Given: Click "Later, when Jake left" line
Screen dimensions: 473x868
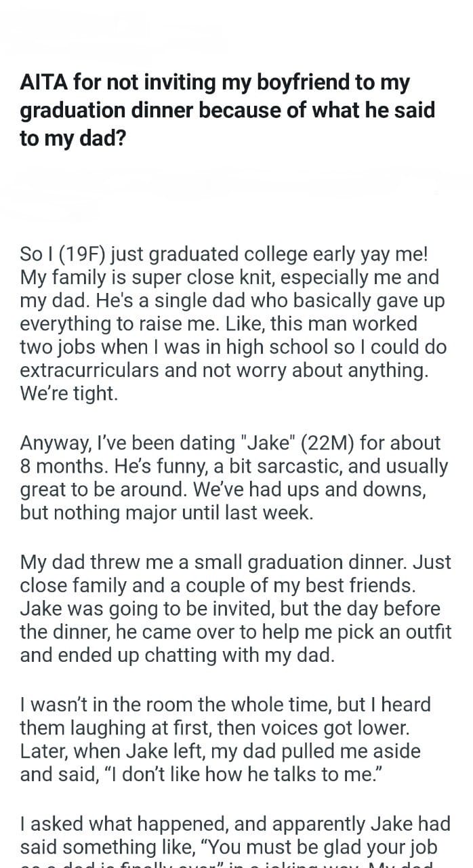Looking at the screenshot, I should point(220,751).
